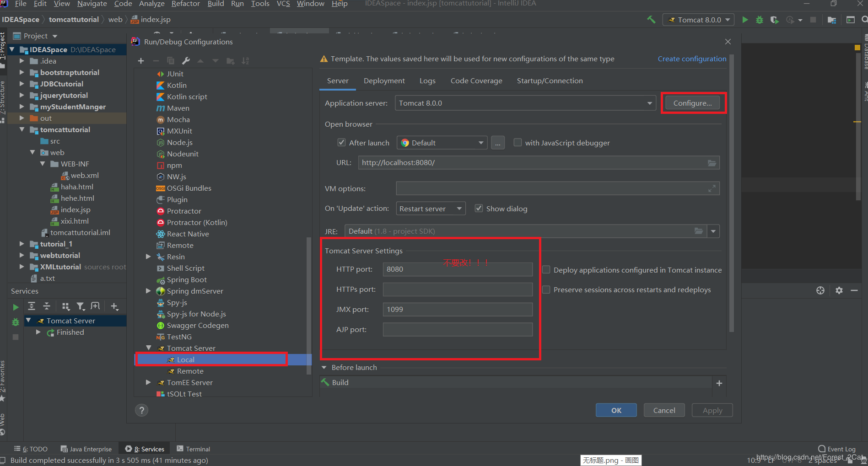Click the HTTP port input field
868x466 pixels.
click(x=458, y=269)
